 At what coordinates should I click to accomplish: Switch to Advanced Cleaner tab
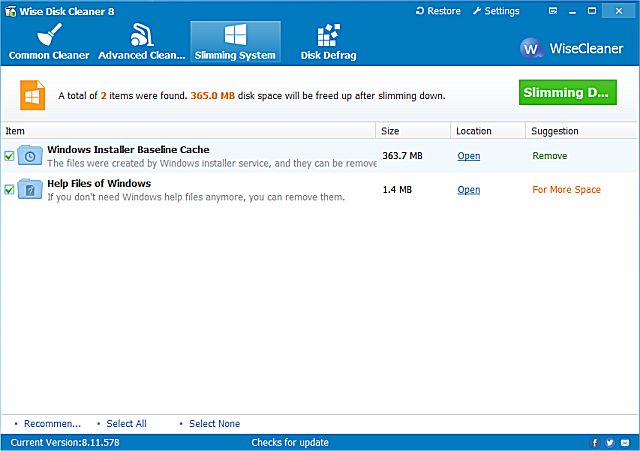pos(142,42)
